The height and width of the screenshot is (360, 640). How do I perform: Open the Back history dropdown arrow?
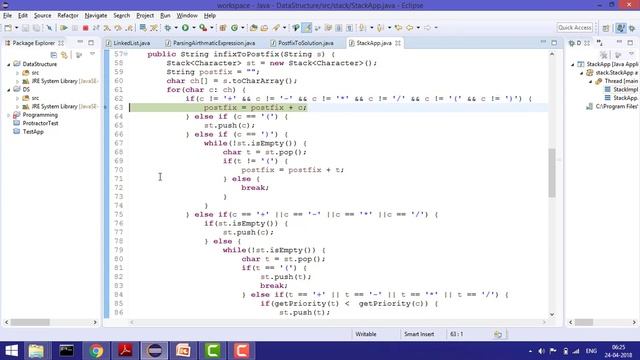coord(418,28)
